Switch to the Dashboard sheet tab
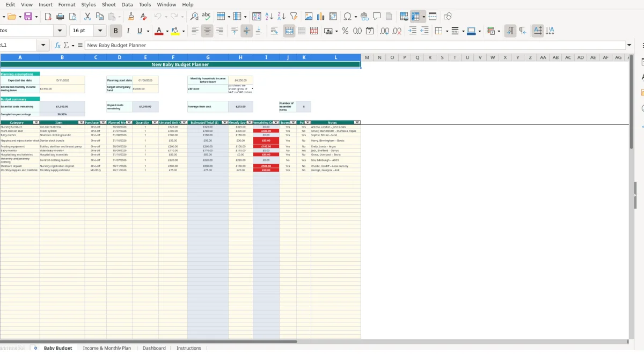The height and width of the screenshot is (362, 644). [x=154, y=348]
